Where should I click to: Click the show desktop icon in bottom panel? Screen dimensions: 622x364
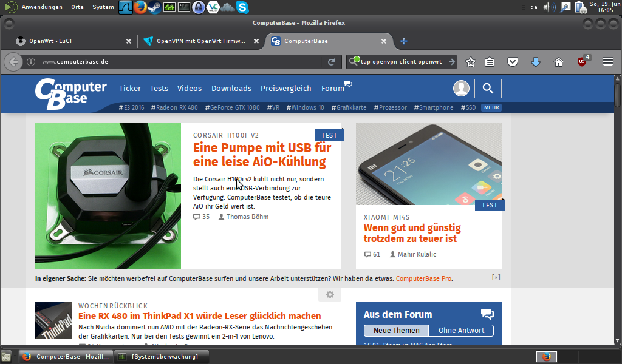[6, 357]
